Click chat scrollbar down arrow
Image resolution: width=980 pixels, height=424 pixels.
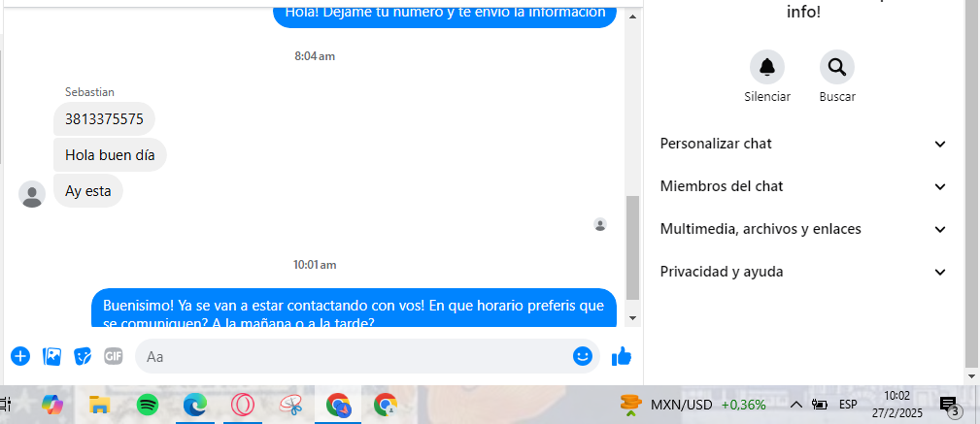pos(632,318)
